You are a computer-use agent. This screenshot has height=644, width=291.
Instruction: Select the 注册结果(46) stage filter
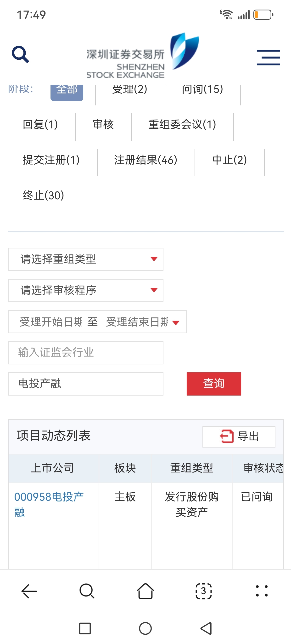146,160
